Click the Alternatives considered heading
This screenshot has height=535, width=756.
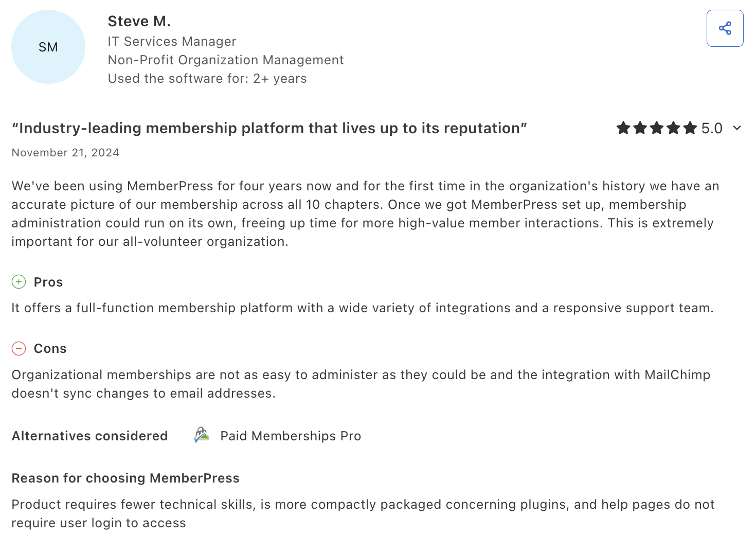click(89, 436)
